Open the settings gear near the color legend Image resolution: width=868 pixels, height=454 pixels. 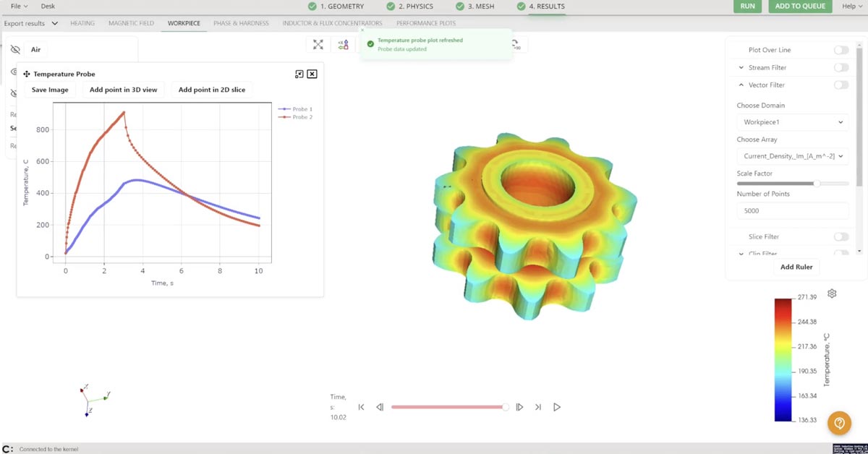click(832, 293)
